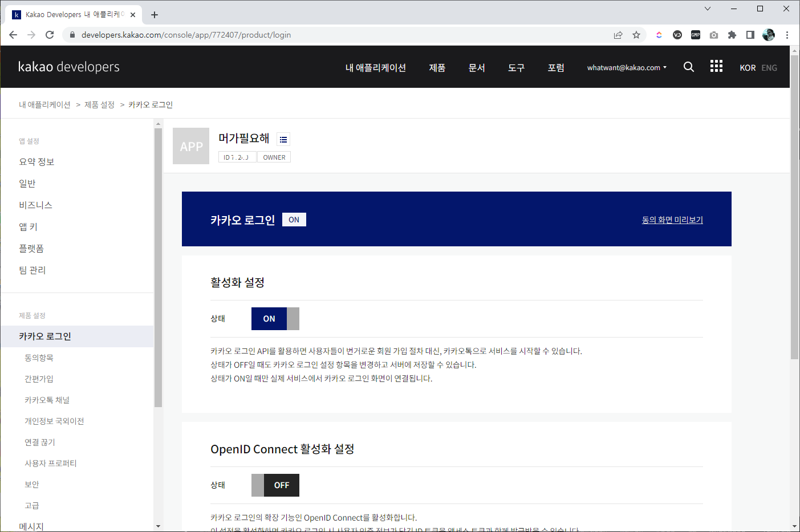Click the app list icon beside 머가필요해
This screenshot has height=532, width=800.
283,139
